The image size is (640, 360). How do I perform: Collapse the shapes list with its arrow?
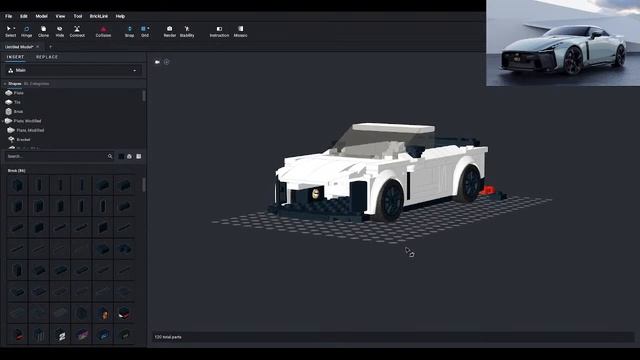pyautogui.click(x=5, y=84)
